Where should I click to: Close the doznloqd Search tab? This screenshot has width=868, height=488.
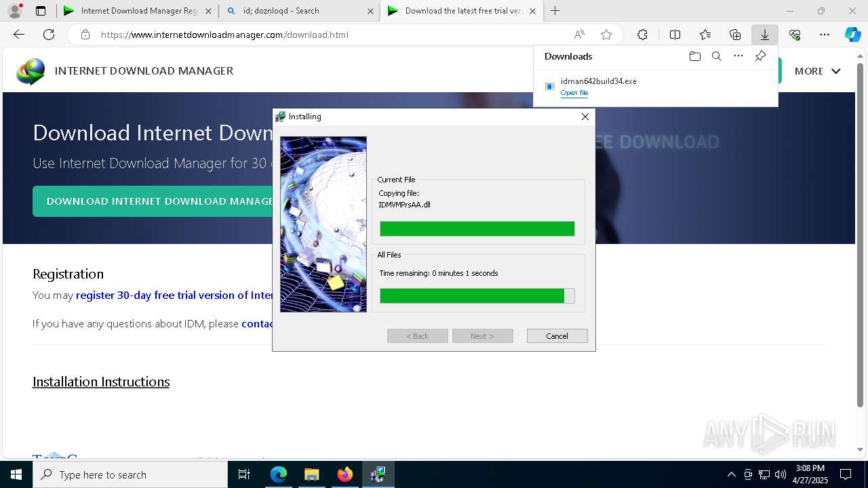(x=370, y=11)
